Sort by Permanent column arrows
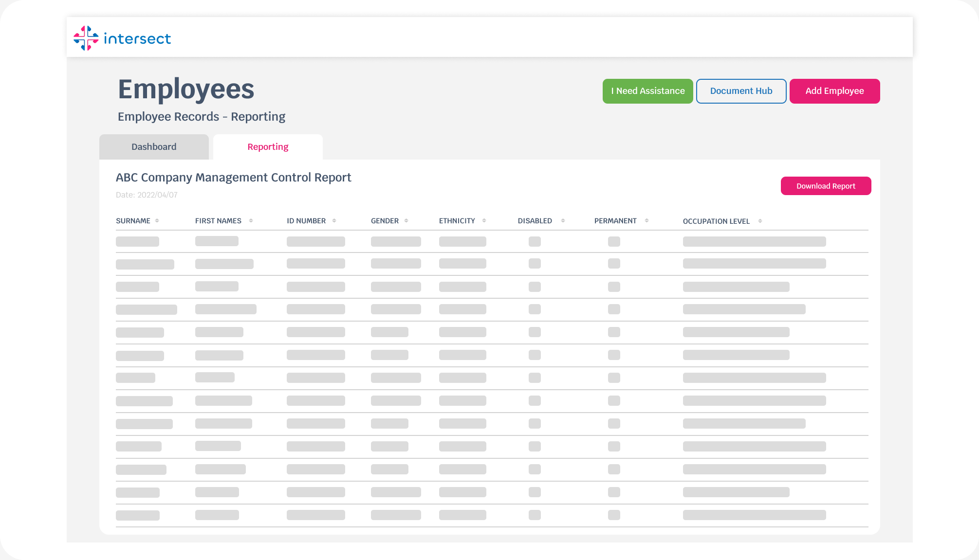 pos(647,221)
